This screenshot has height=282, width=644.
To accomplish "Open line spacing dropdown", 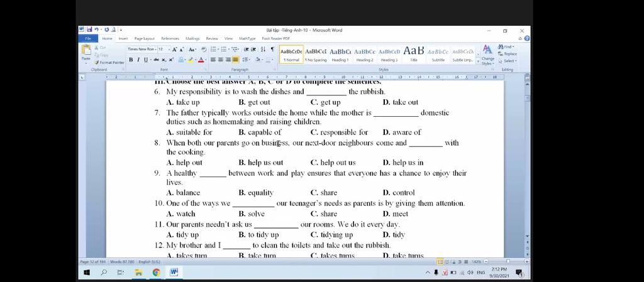I will pos(246,59).
